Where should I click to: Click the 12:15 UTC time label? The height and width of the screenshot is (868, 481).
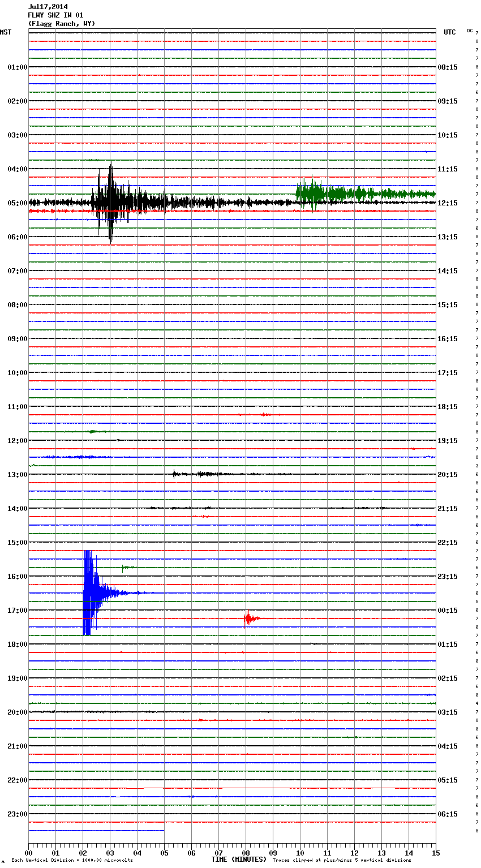pyautogui.click(x=448, y=203)
